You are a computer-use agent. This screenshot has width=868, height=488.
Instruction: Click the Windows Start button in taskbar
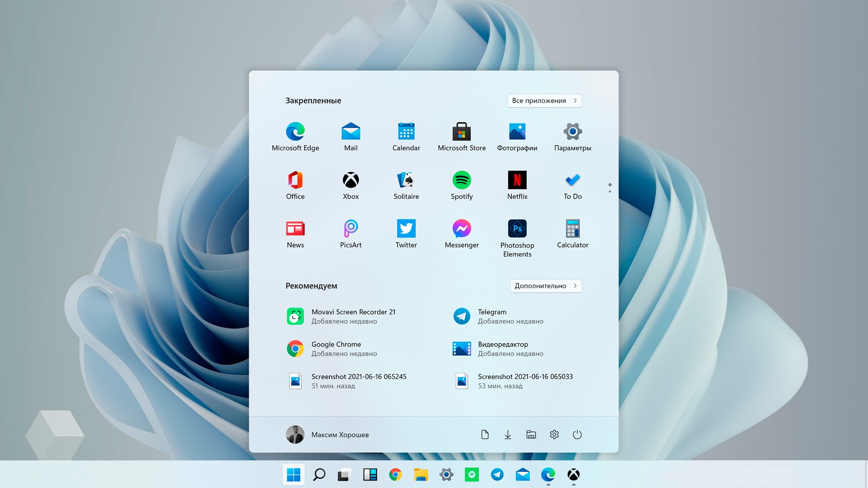pyautogui.click(x=293, y=474)
